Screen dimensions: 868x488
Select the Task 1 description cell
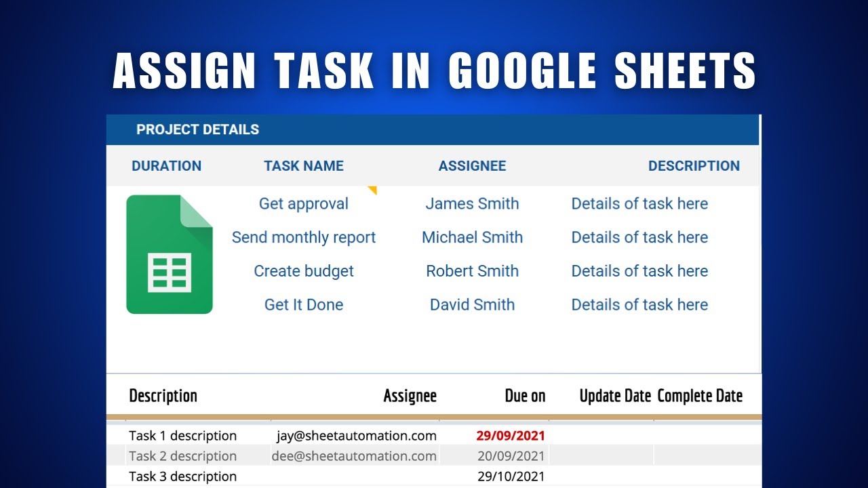pos(182,436)
